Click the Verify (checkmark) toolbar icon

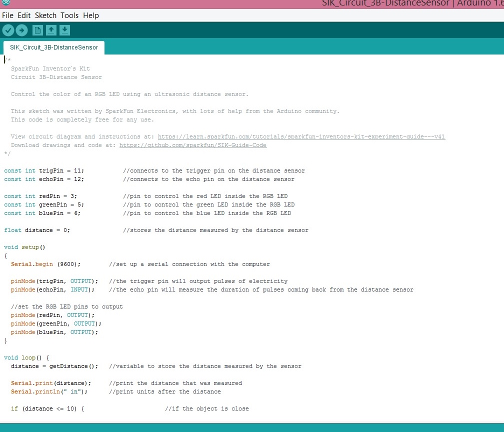point(8,30)
